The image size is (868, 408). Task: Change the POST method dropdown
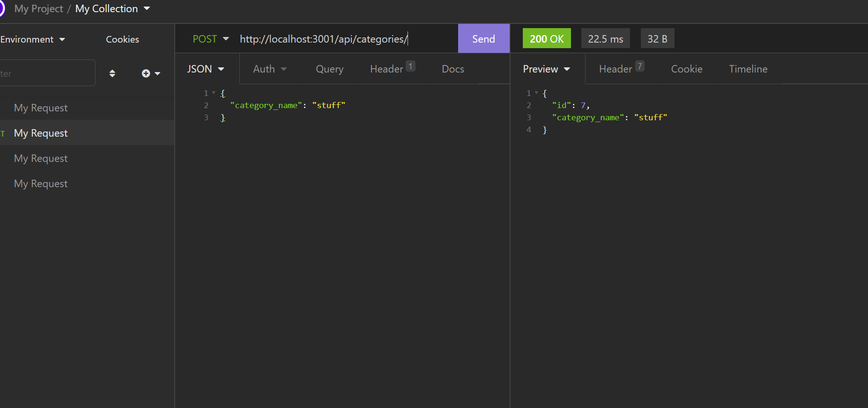coord(211,39)
